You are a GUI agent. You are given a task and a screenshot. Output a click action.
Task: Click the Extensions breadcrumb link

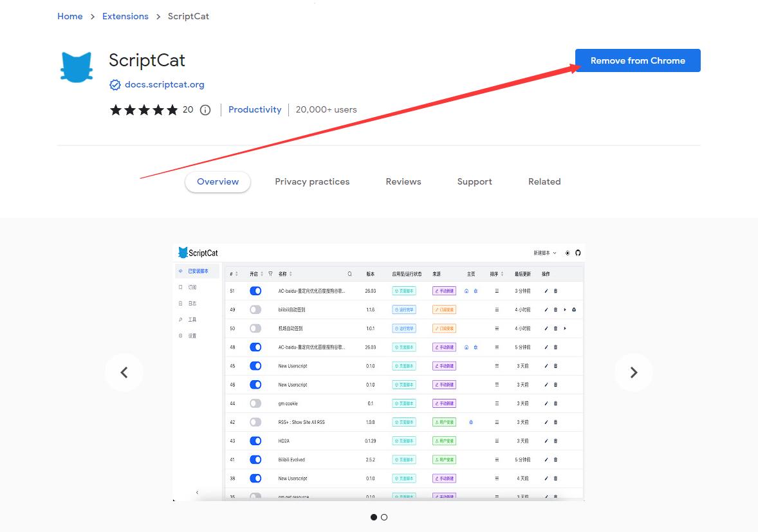point(125,16)
